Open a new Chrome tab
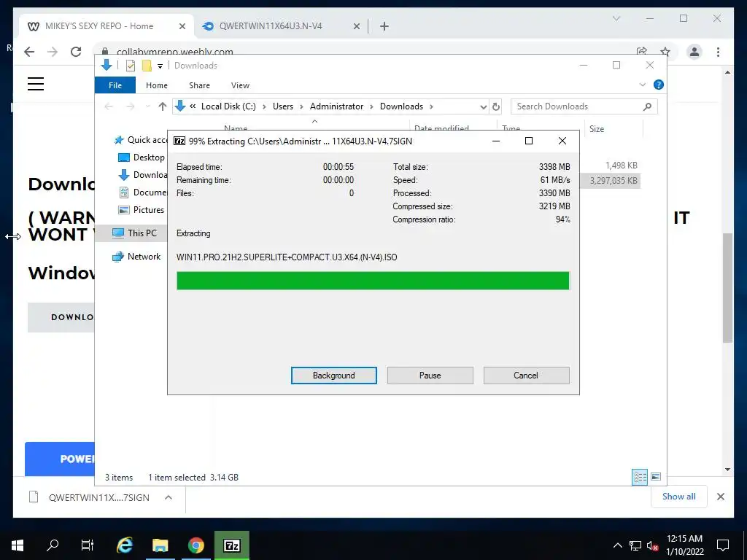Viewport: 747px width, 560px height. (384, 26)
